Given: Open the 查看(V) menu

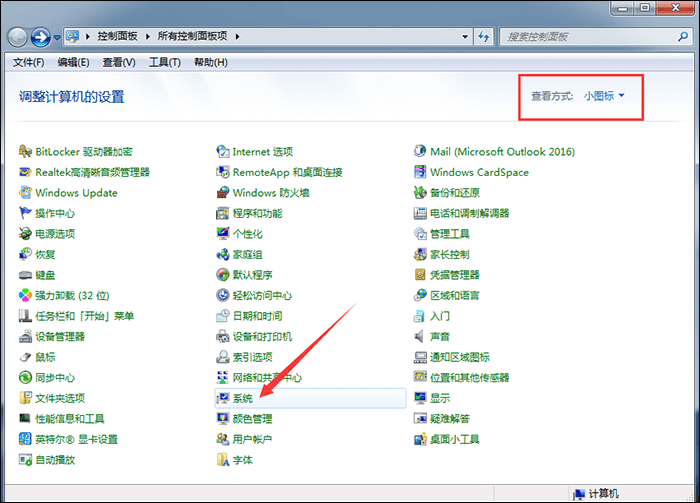Looking at the screenshot, I should (119, 62).
